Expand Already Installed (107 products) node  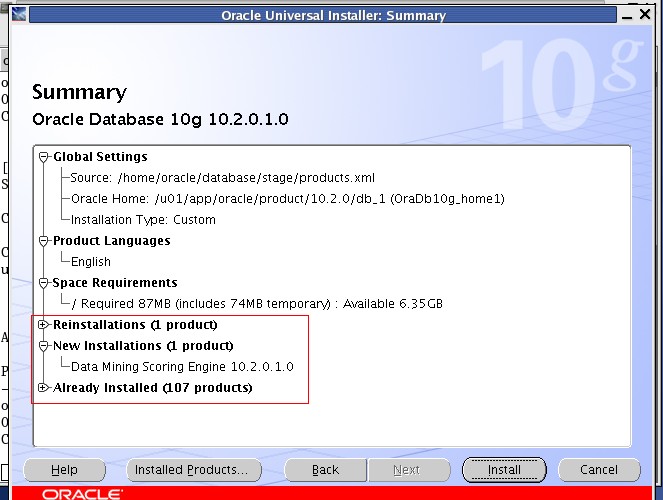click(x=44, y=388)
